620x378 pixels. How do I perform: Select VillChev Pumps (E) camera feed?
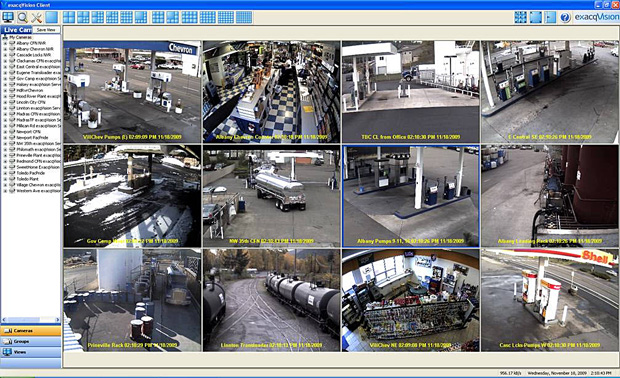coord(132,92)
